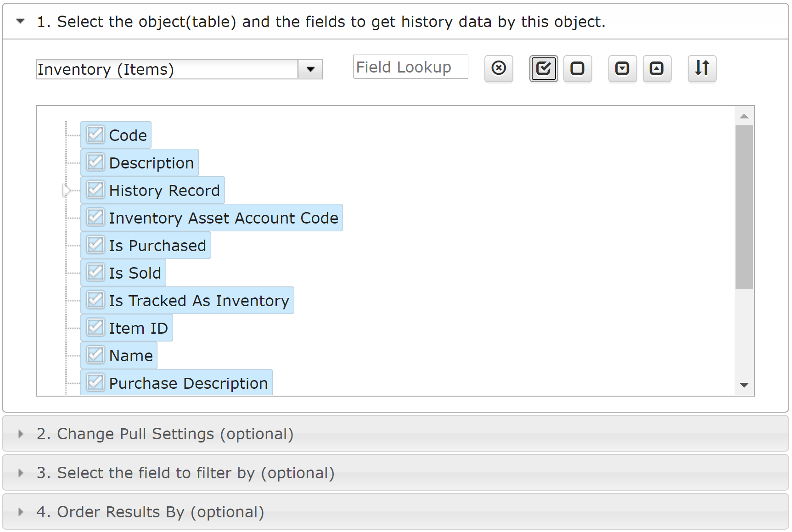
Task: Select the 'Name' field label
Action: pyautogui.click(x=131, y=356)
